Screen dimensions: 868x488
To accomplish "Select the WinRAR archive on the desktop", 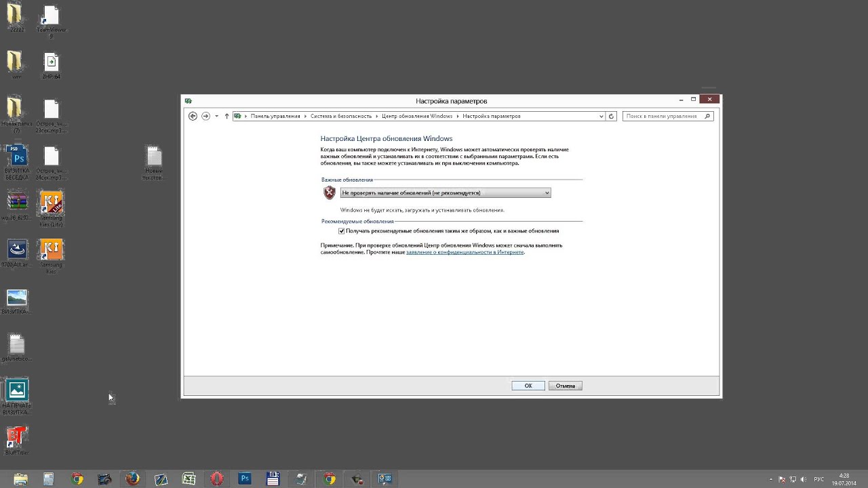I will 17,207.
